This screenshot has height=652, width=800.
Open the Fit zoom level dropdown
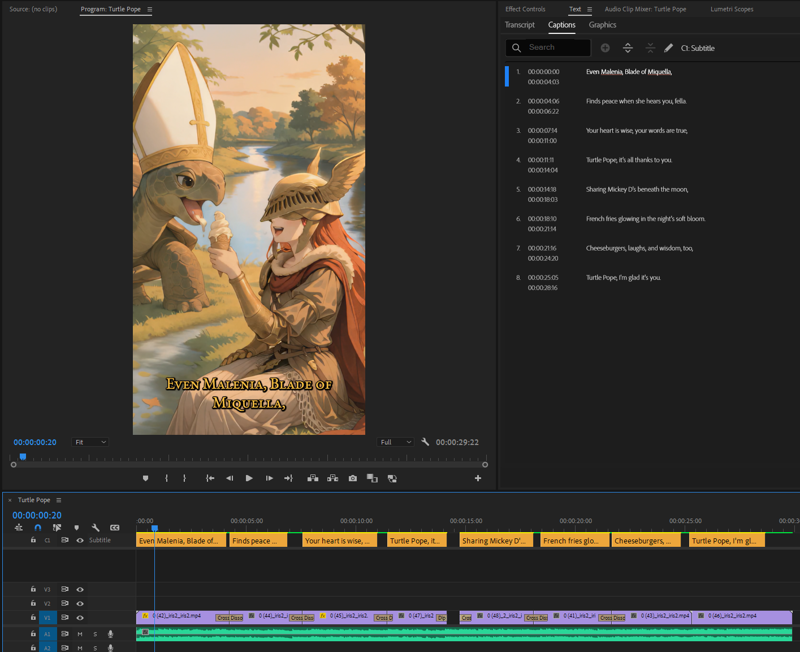(90, 442)
